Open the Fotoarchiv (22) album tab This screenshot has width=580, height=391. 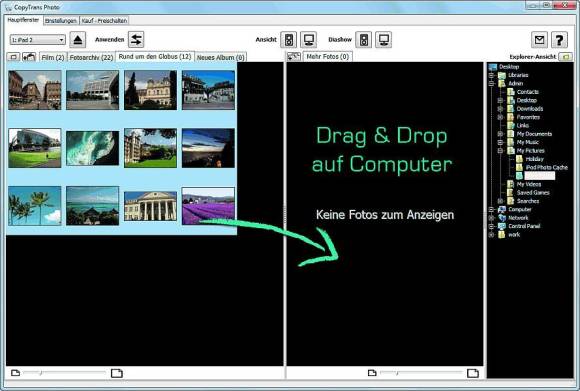point(91,57)
